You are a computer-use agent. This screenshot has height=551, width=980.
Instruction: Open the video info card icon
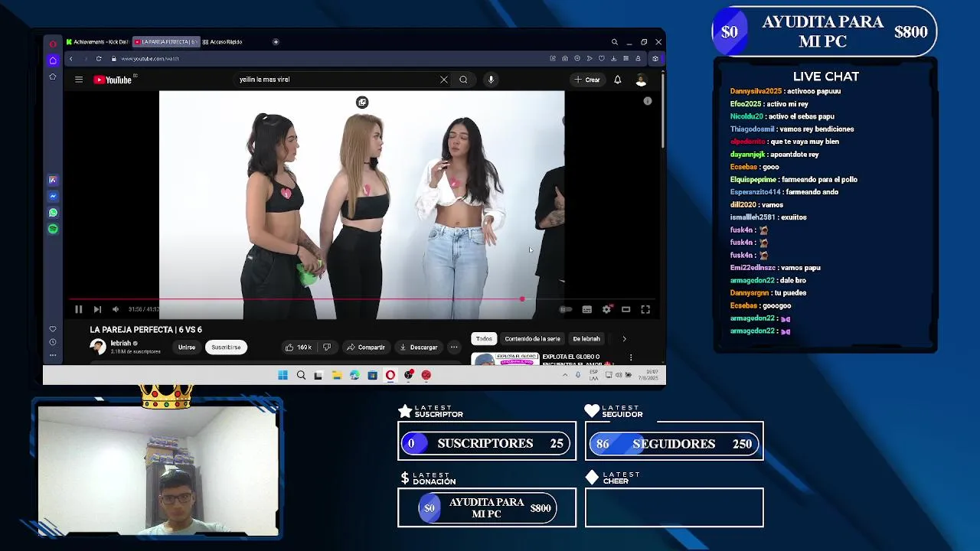[648, 101]
